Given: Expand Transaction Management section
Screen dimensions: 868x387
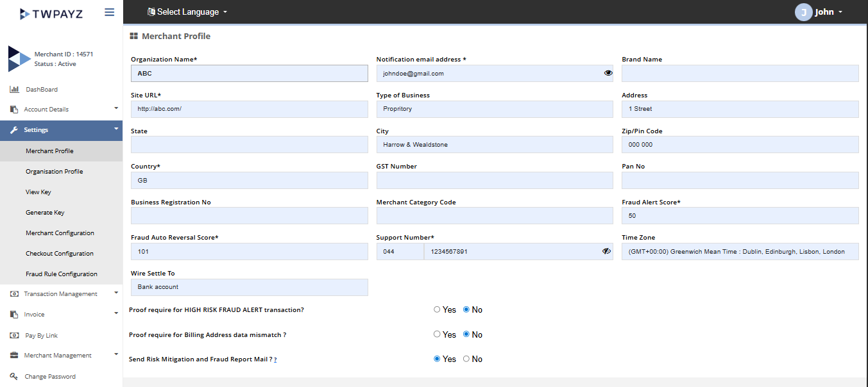Looking at the screenshot, I should (61, 294).
